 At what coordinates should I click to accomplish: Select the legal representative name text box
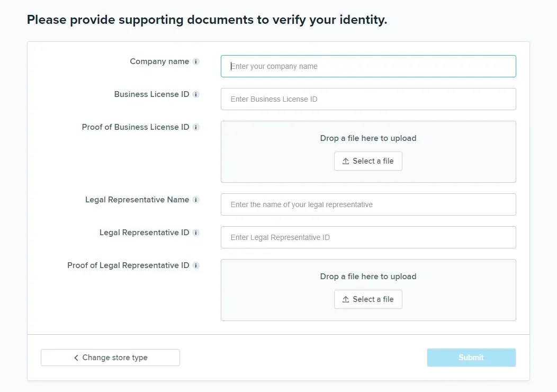click(x=368, y=204)
